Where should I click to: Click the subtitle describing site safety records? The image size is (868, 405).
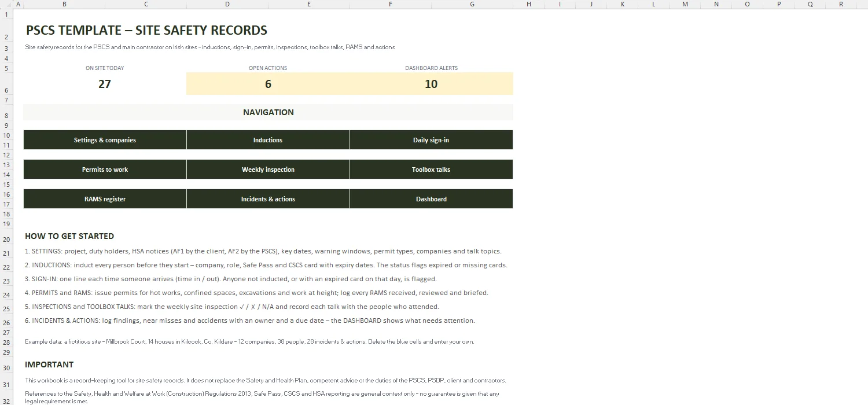(210, 47)
